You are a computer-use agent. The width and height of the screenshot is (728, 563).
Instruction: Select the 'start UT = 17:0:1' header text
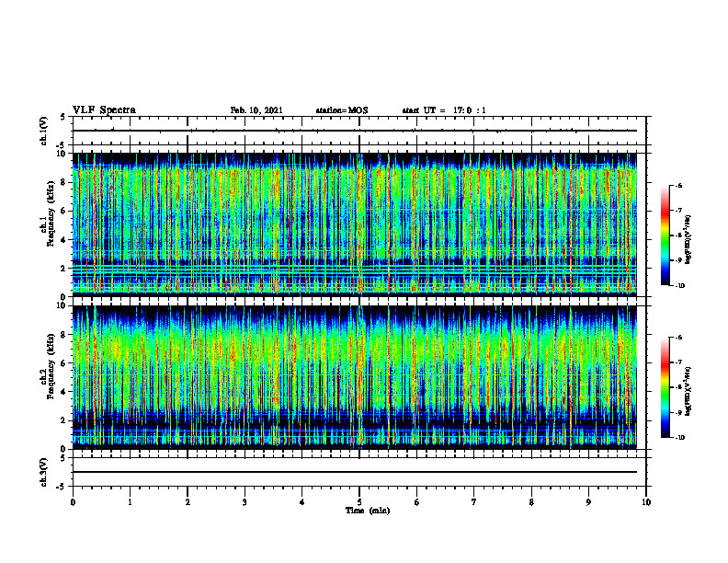(444, 110)
